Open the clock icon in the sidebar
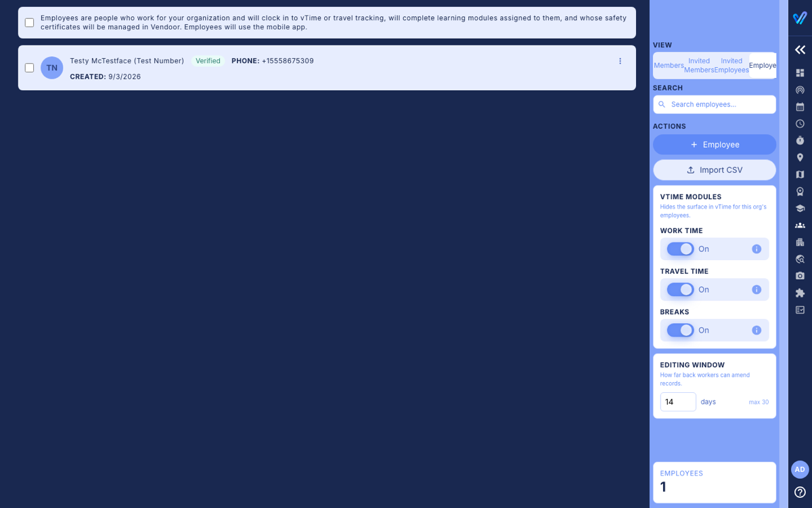This screenshot has width=812, height=508. pos(800,123)
